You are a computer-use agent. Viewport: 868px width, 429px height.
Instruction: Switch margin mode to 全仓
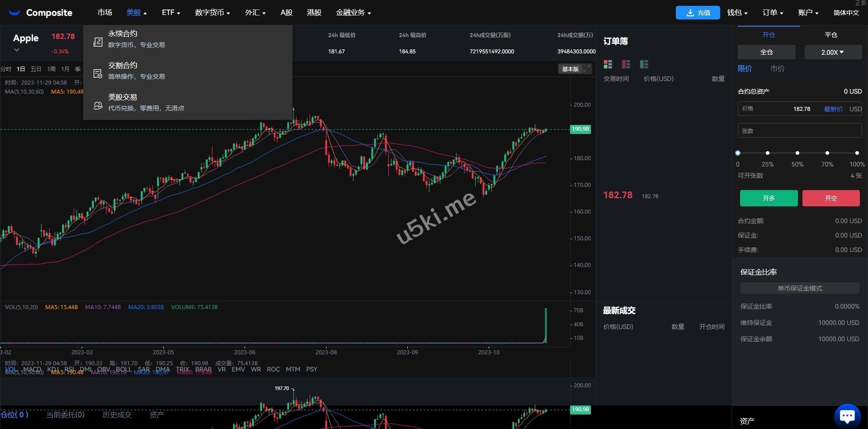pyautogui.click(x=766, y=52)
